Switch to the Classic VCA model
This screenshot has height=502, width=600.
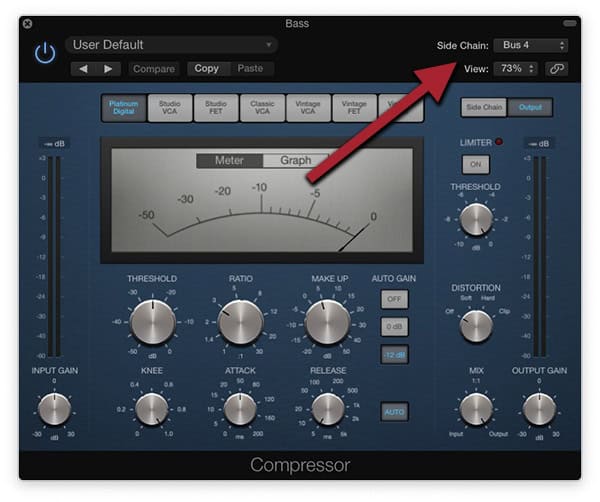tap(262, 108)
